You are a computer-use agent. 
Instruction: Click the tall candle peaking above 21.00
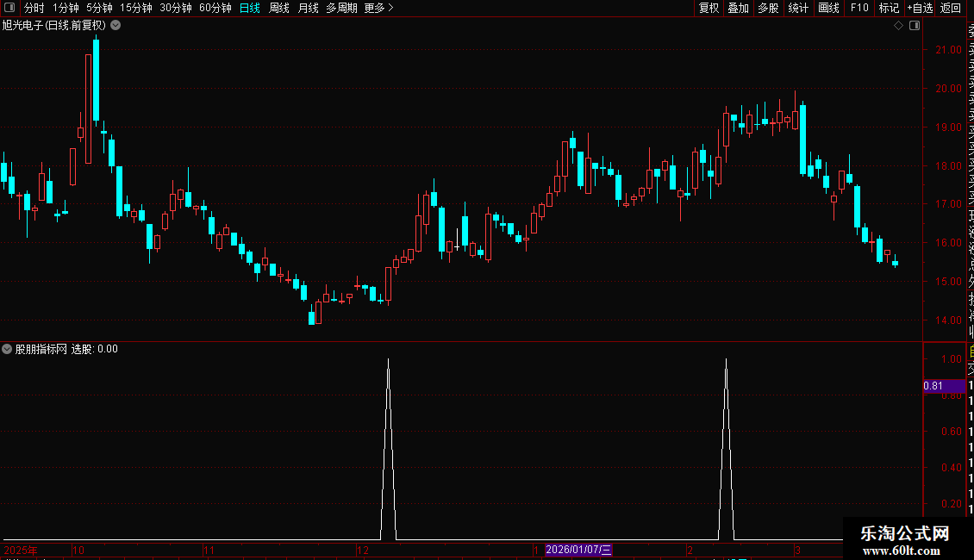click(96, 79)
